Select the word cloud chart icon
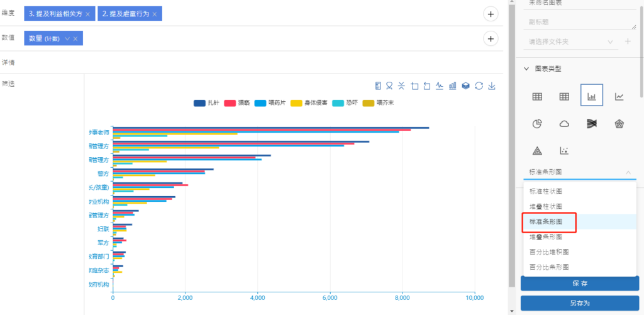The height and width of the screenshot is (315, 644). [564, 124]
